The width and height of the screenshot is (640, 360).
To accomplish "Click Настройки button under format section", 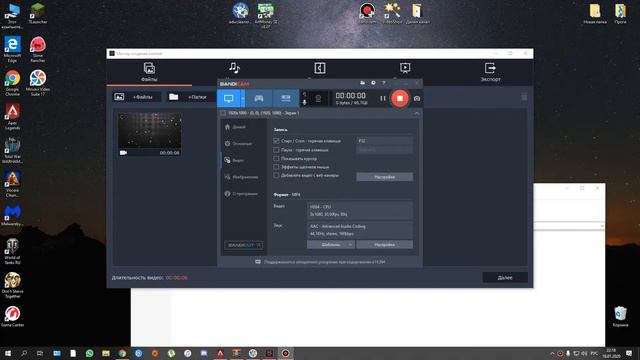I will 384,244.
